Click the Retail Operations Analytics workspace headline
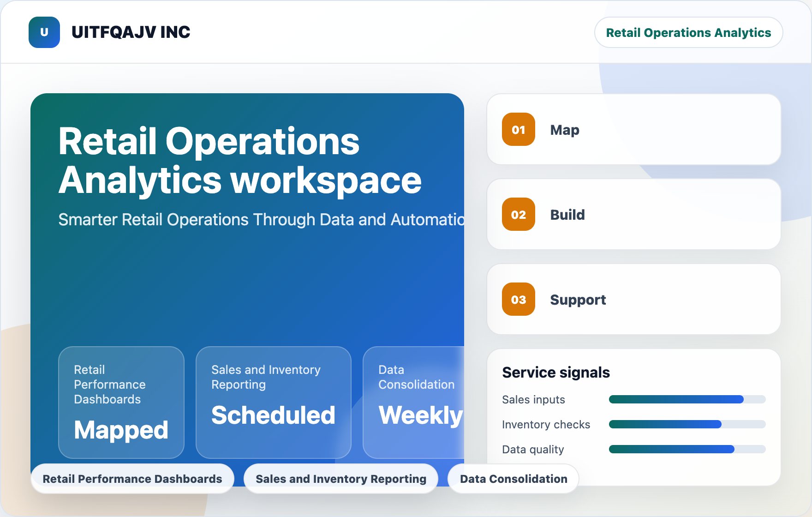This screenshot has height=517, width=812. pyautogui.click(x=240, y=161)
